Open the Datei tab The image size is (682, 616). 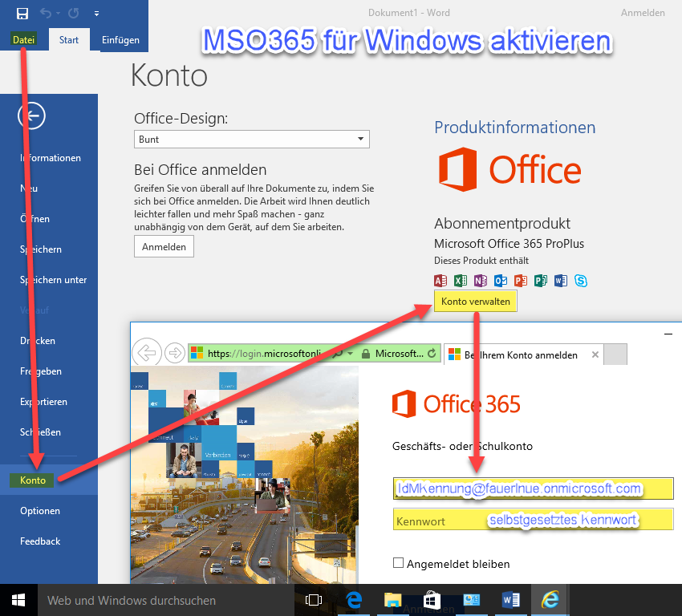[23, 39]
